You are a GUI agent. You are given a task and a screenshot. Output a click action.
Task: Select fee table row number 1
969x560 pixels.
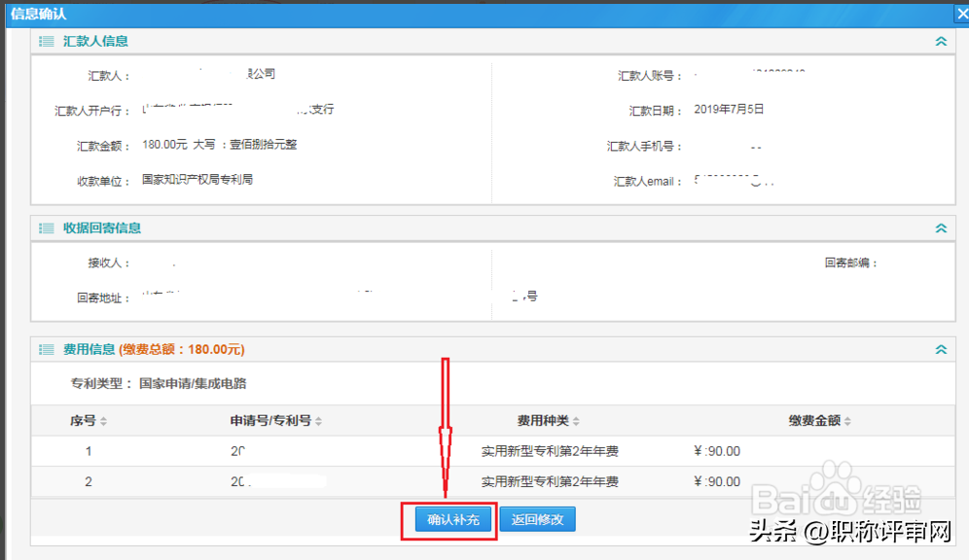[x=89, y=451]
